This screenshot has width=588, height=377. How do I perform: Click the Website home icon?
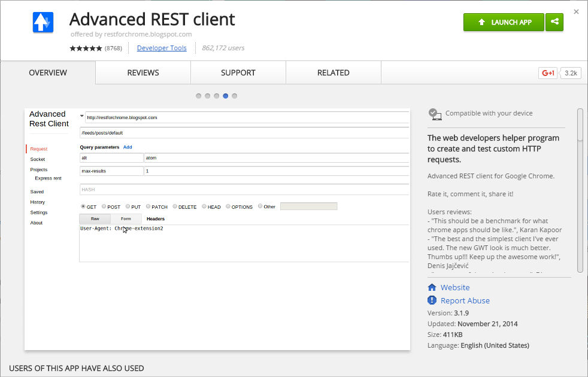pyautogui.click(x=432, y=287)
